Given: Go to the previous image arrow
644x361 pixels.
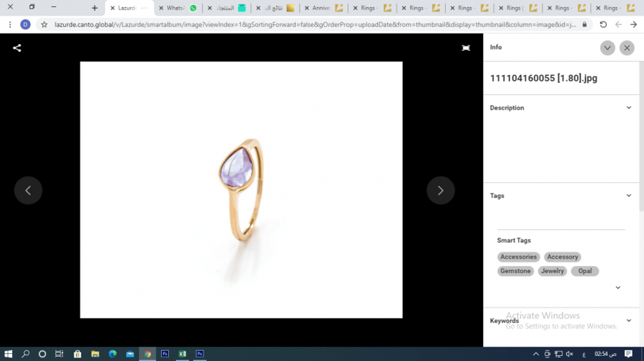Looking at the screenshot, I should 28,190.
